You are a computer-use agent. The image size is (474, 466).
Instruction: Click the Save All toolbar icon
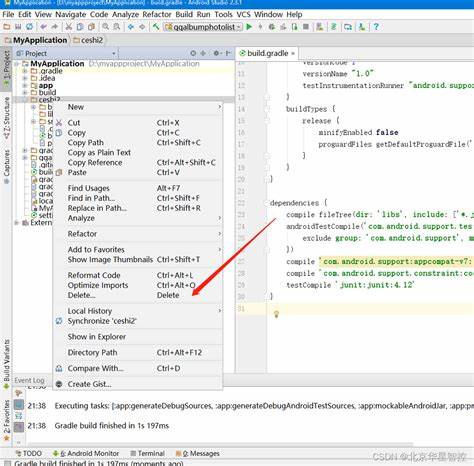(x=18, y=27)
